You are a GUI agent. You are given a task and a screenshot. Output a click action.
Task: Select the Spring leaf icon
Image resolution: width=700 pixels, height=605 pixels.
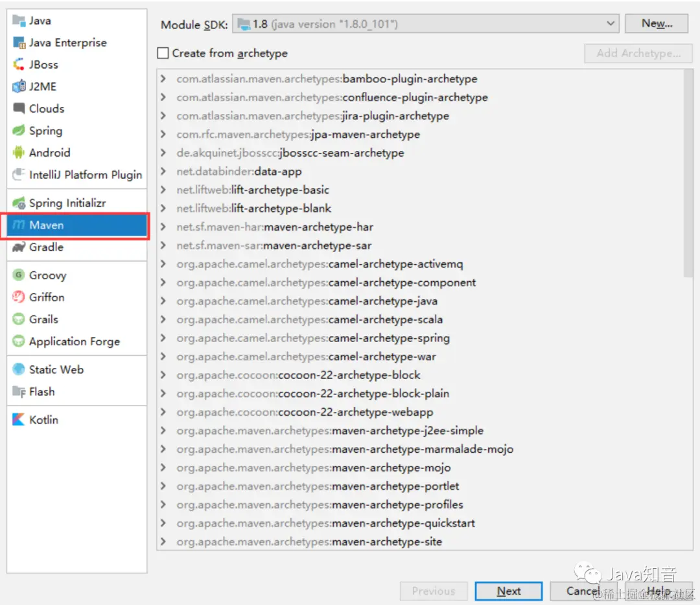pyautogui.click(x=19, y=131)
